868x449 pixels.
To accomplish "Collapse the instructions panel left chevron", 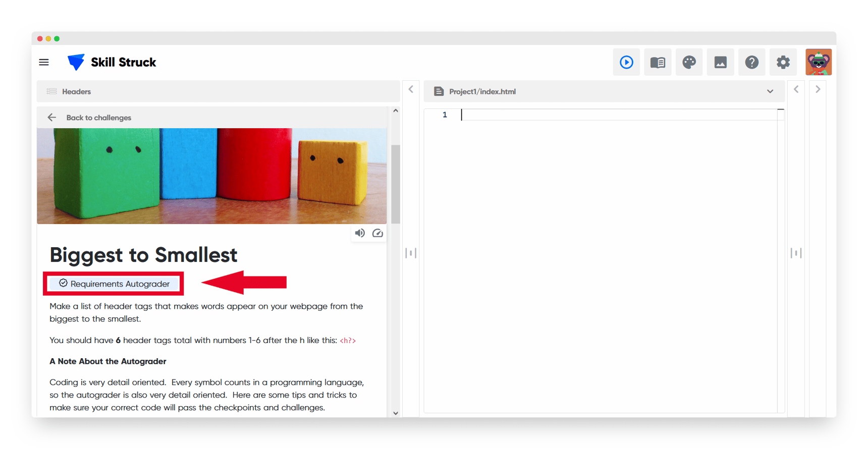I will (x=411, y=89).
